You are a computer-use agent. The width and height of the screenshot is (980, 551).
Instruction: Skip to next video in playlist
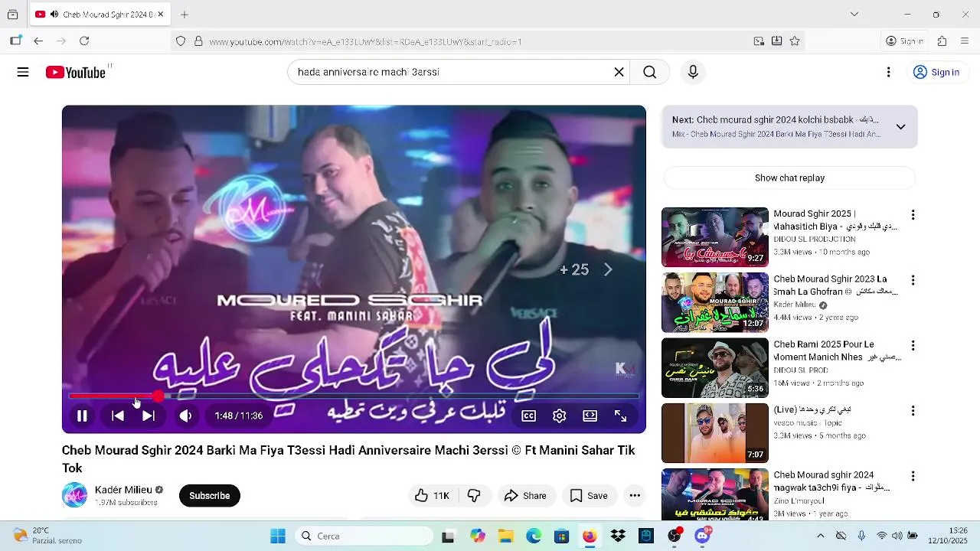[x=149, y=416]
